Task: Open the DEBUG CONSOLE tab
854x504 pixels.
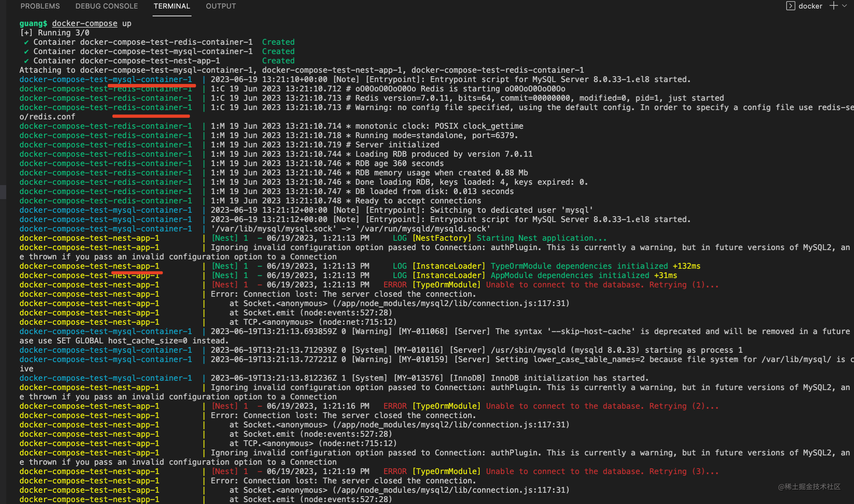Action: [107, 6]
